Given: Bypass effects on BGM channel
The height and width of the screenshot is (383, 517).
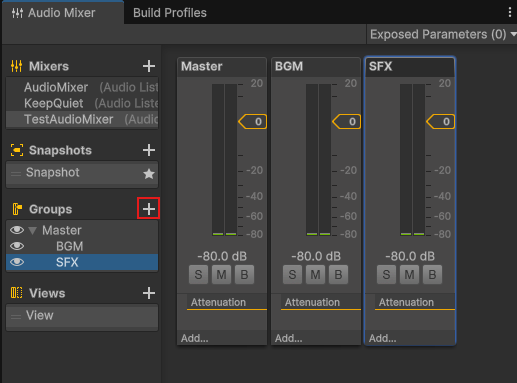Looking at the screenshot, I should [x=338, y=275].
